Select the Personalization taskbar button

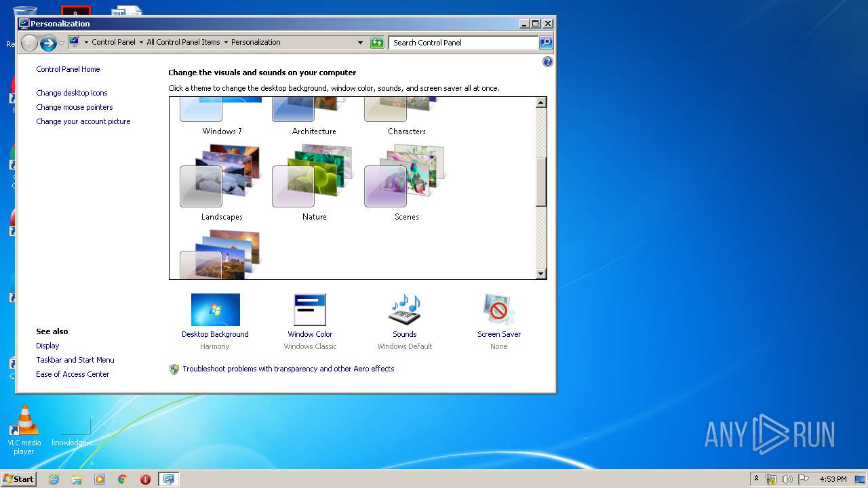click(x=168, y=479)
